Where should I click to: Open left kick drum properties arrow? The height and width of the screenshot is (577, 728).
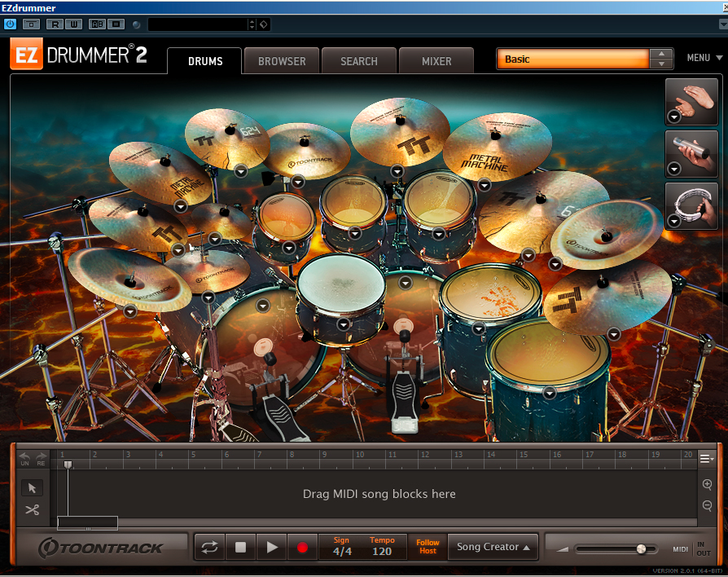click(263, 306)
